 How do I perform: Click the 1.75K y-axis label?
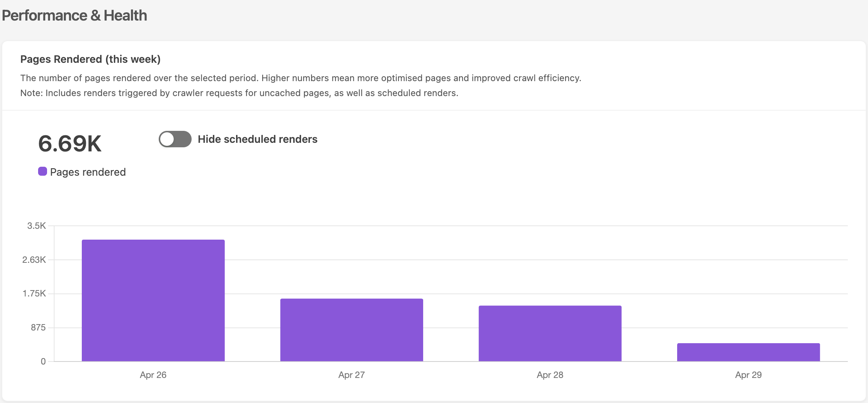pos(34,293)
